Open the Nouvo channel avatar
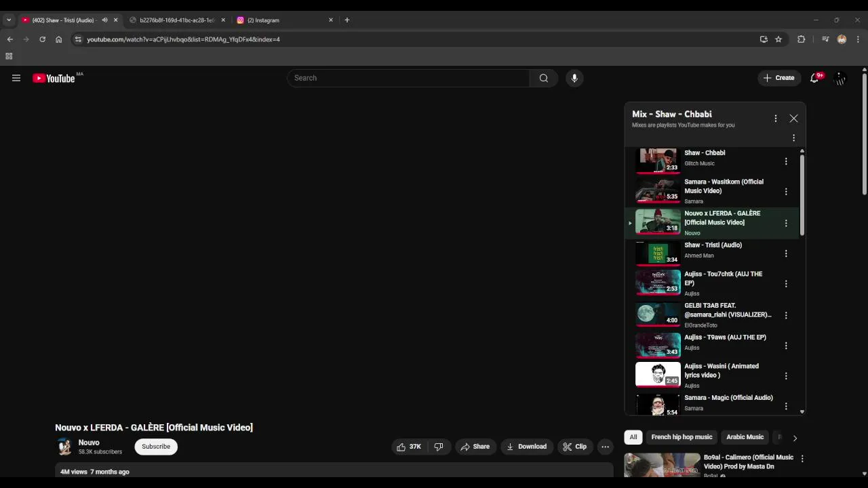The image size is (868, 488). pyautogui.click(x=64, y=447)
